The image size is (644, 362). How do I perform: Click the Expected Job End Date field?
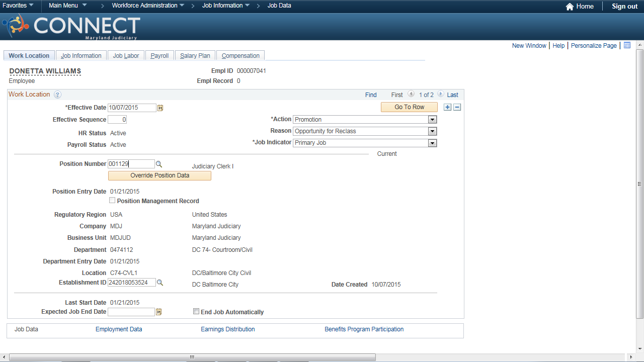pyautogui.click(x=131, y=312)
